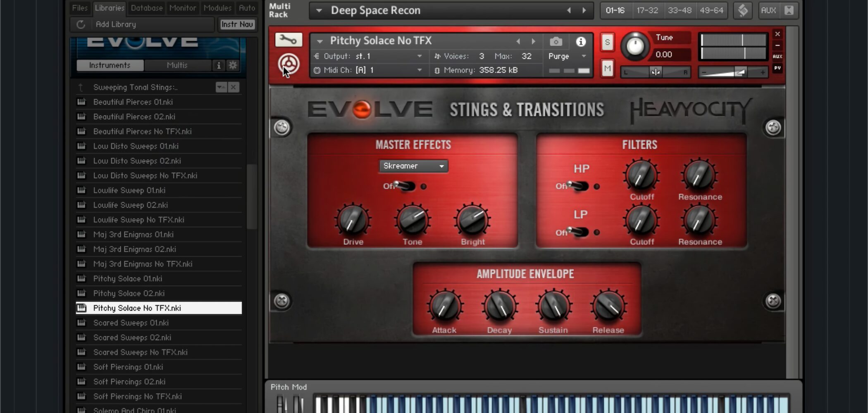Toggle the Instr Nav button

tap(237, 24)
